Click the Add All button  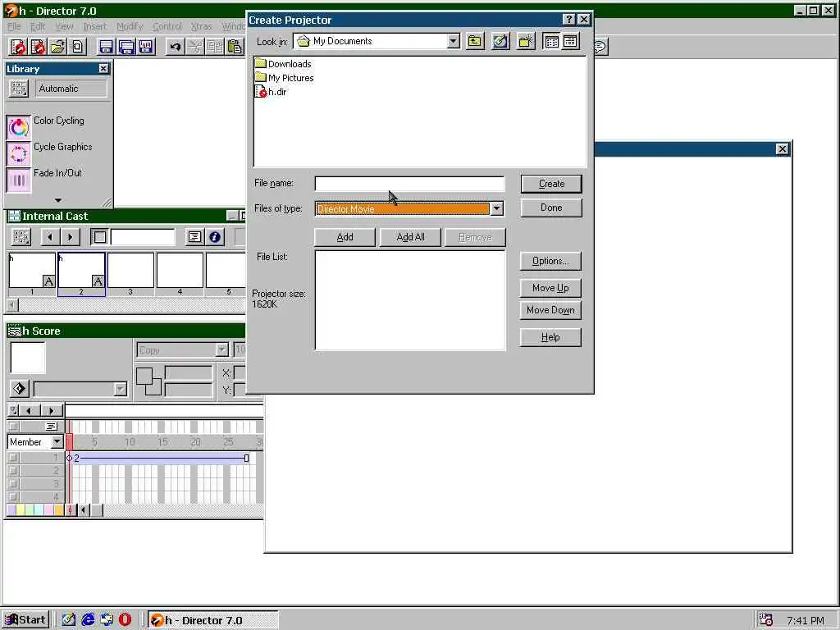tap(410, 237)
